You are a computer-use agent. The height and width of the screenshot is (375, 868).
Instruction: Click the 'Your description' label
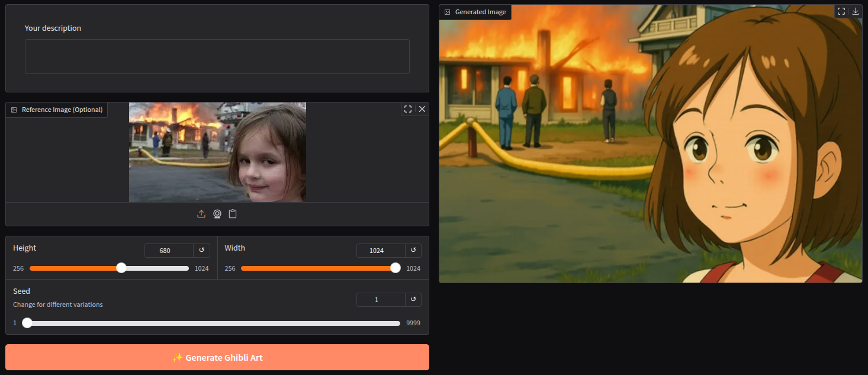tap(53, 28)
